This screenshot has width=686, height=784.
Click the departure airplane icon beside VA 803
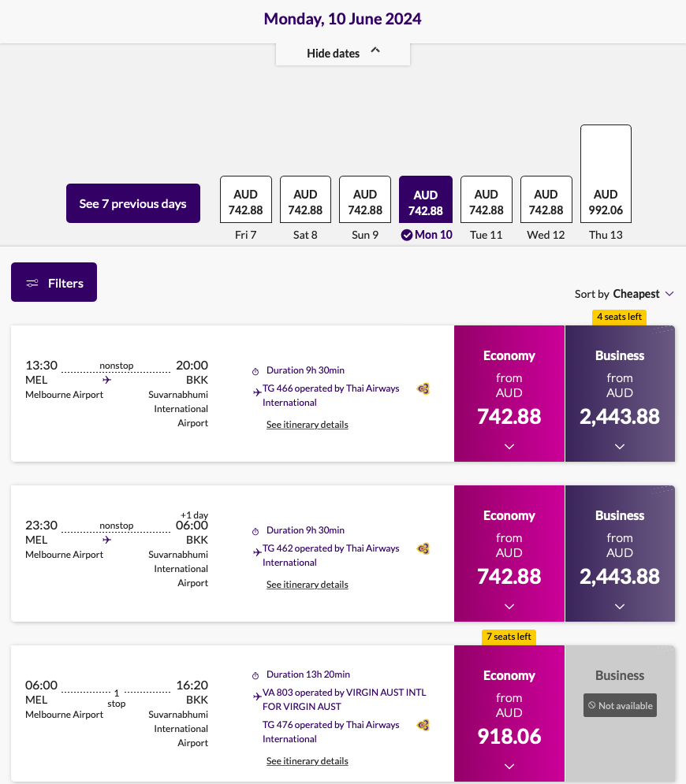[255, 696]
